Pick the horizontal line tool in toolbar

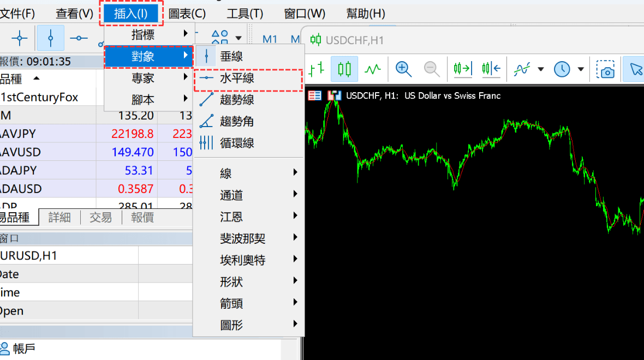point(79,38)
